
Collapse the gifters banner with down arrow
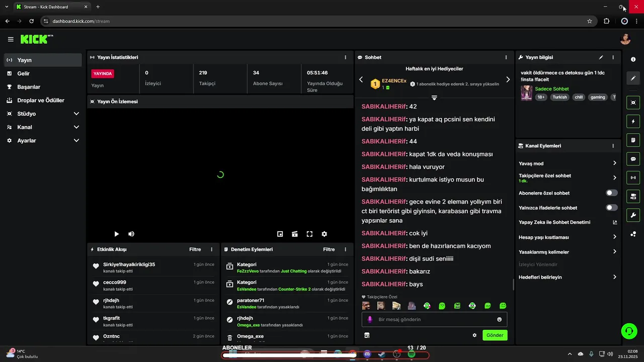(x=434, y=98)
